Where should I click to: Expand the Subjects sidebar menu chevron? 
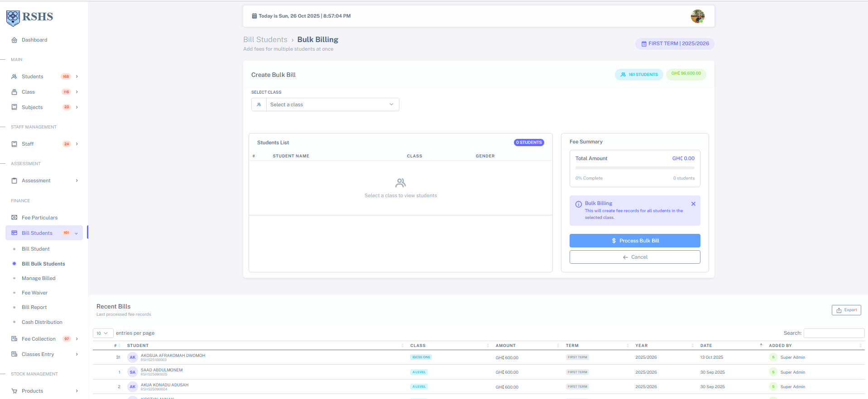click(x=77, y=107)
